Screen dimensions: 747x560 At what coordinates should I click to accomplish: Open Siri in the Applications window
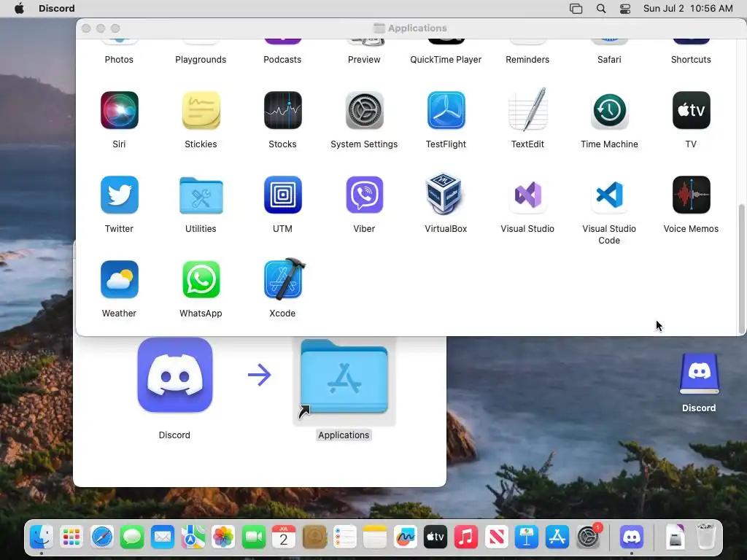119,111
